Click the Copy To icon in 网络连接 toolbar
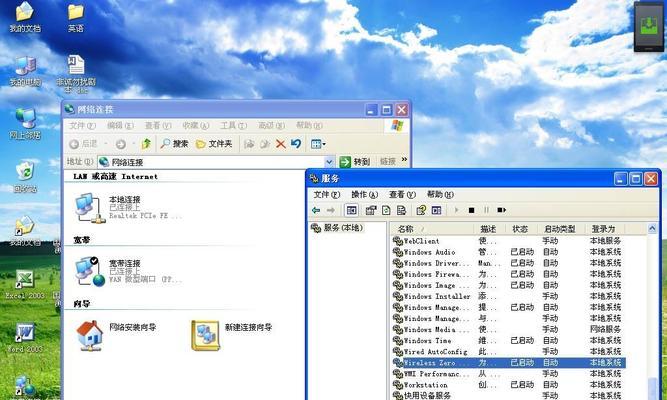Viewport: 667px width, 400px height. click(x=265, y=144)
